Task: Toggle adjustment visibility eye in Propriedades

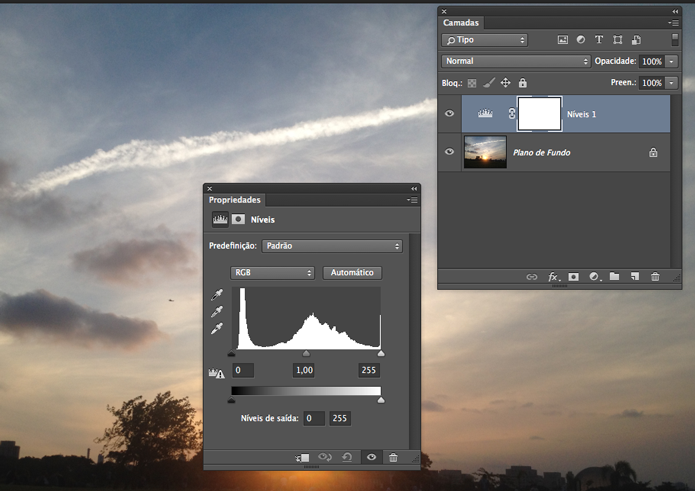Action: pos(371,457)
